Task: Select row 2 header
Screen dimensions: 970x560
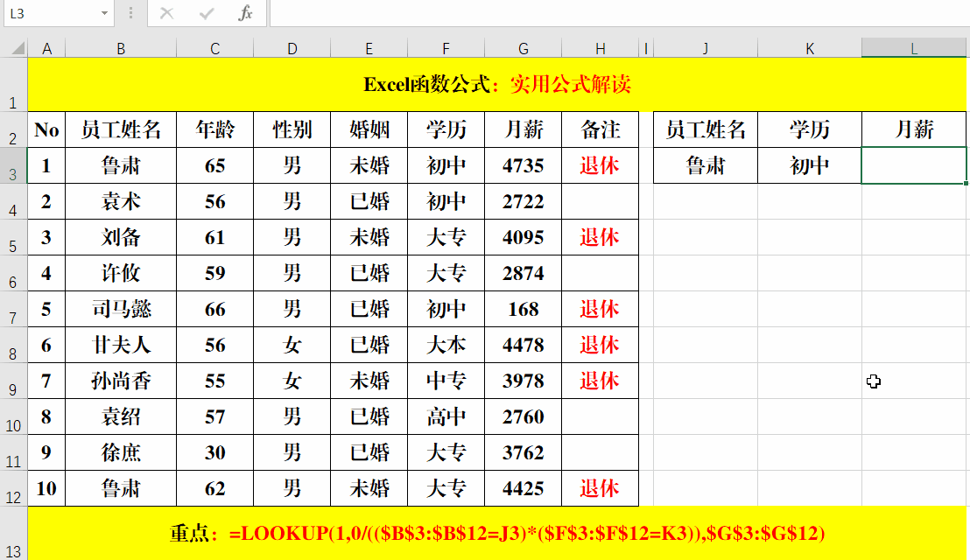Action: 13,129
